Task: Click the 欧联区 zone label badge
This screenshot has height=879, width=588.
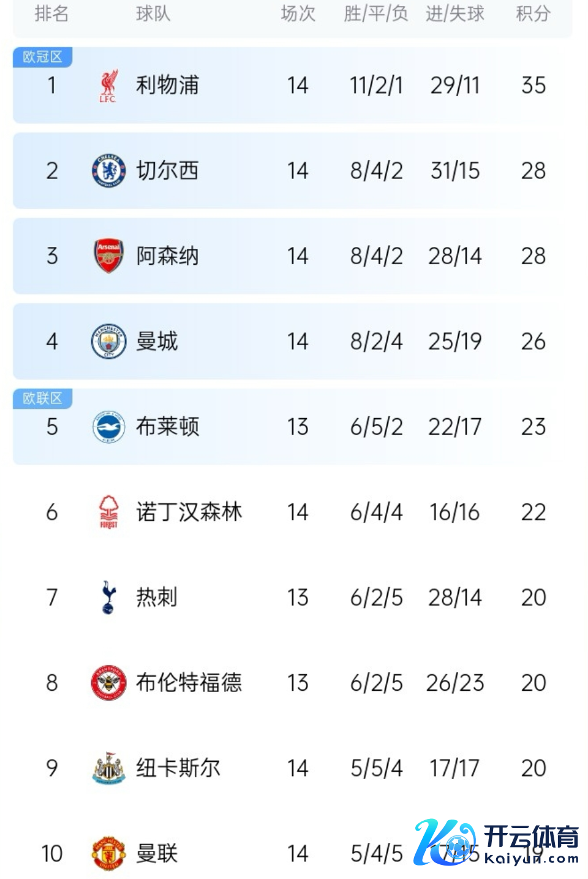Action: coord(42,398)
